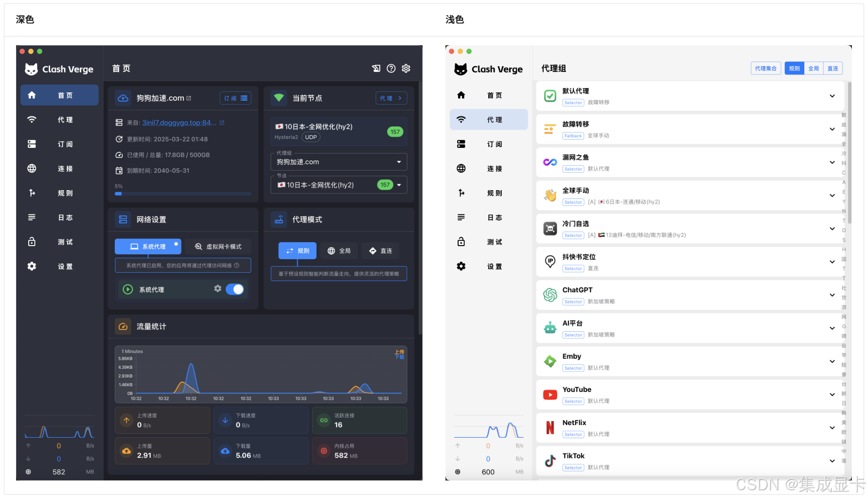Open 测试 in the dark sidebar

tap(59, 242)
